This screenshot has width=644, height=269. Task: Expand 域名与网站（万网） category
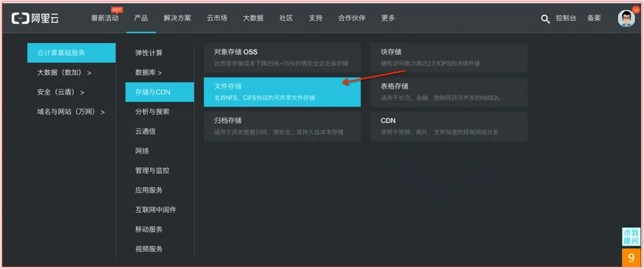tap(72, 112)
